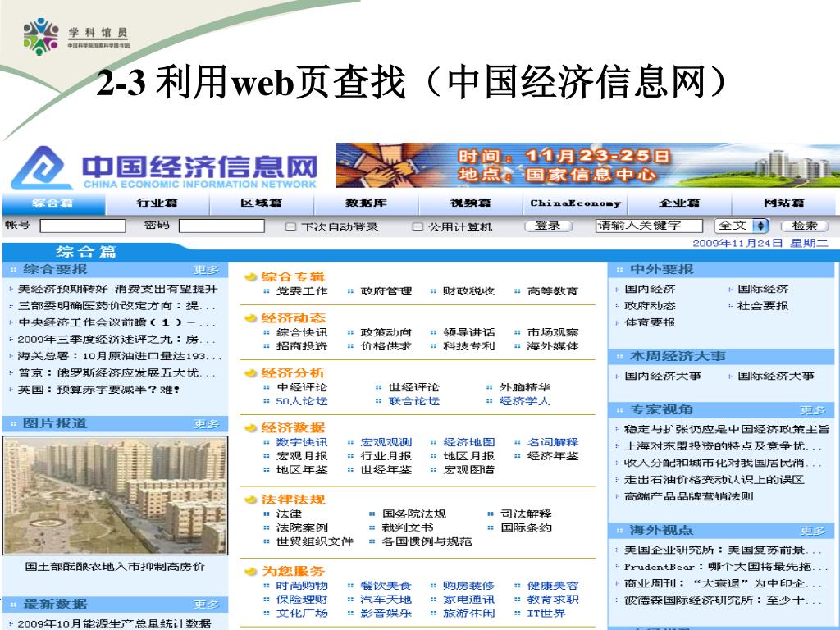Open the 法律法规 section heading icon
This screenshot has height=630, width=840.
pyautogui.click(x=250, y=500)
